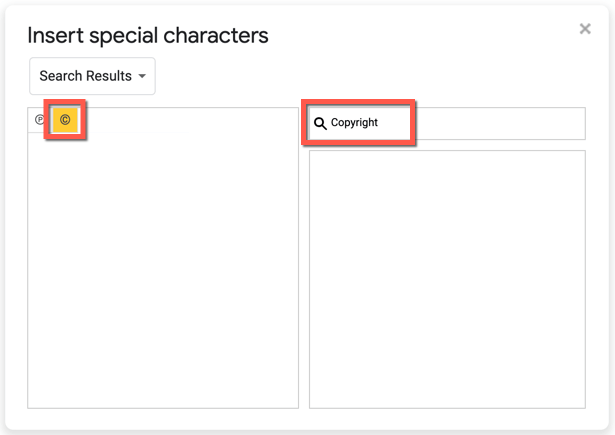Insert the highlighted copyright © symbol
The height and width of the screenshot is (435, 615).
(x=65, y=120)
